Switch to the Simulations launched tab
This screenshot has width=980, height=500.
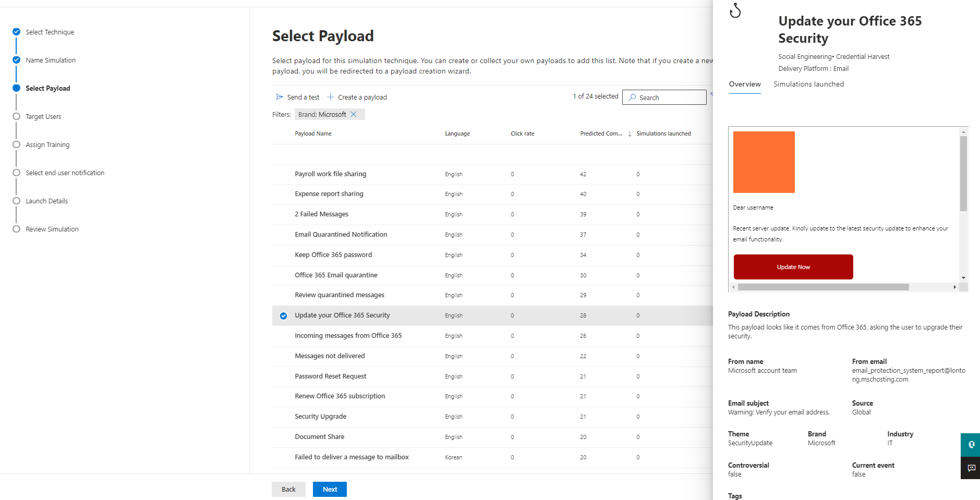coord(808,84)
